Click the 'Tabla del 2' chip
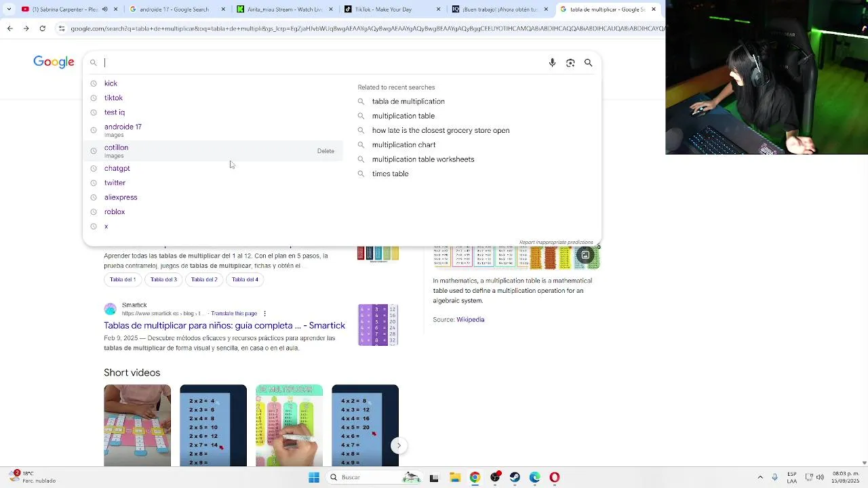The image size is (868, 488). point(204,279)
